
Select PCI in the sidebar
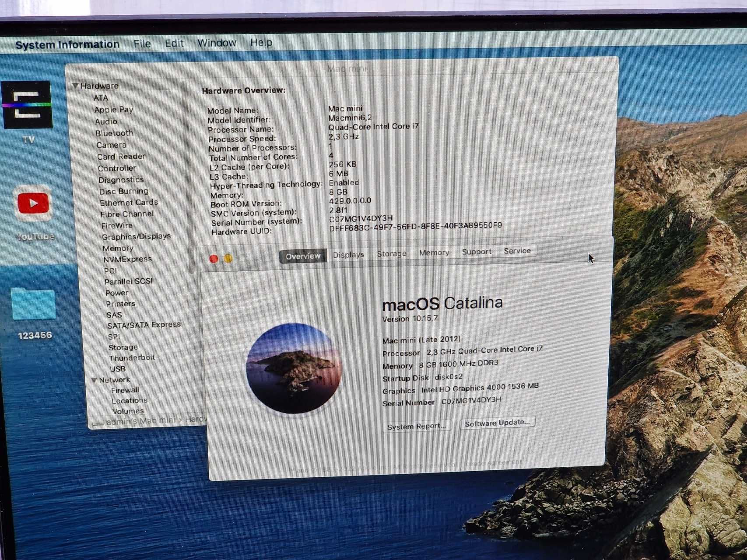(110, 271)
